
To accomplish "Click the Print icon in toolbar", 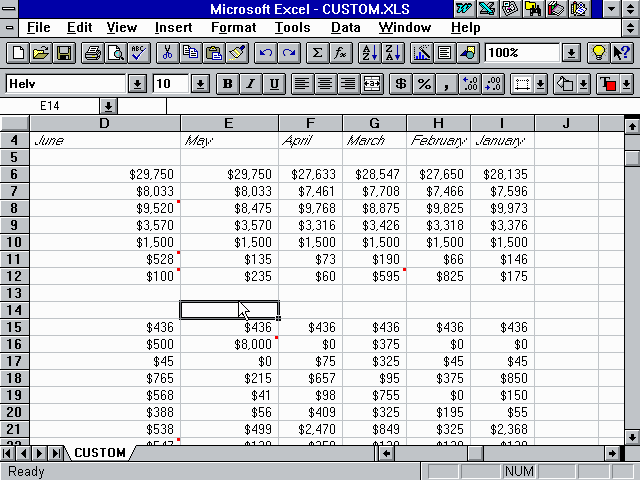I will (92, 53).
